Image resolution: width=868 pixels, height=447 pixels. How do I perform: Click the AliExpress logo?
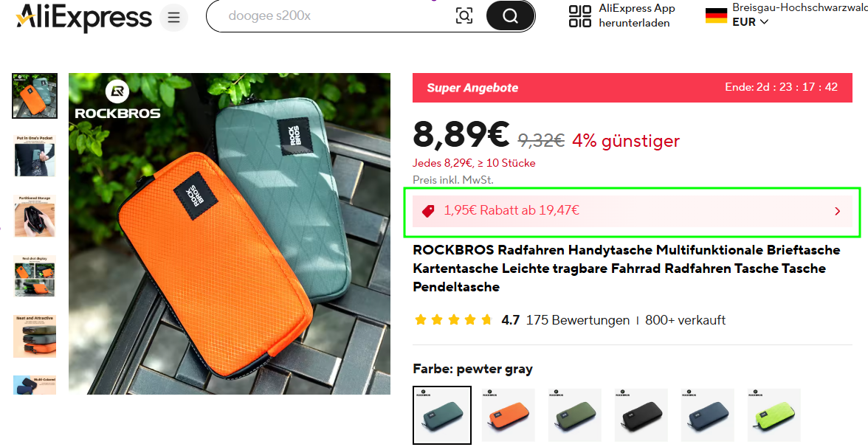(83, 18)
